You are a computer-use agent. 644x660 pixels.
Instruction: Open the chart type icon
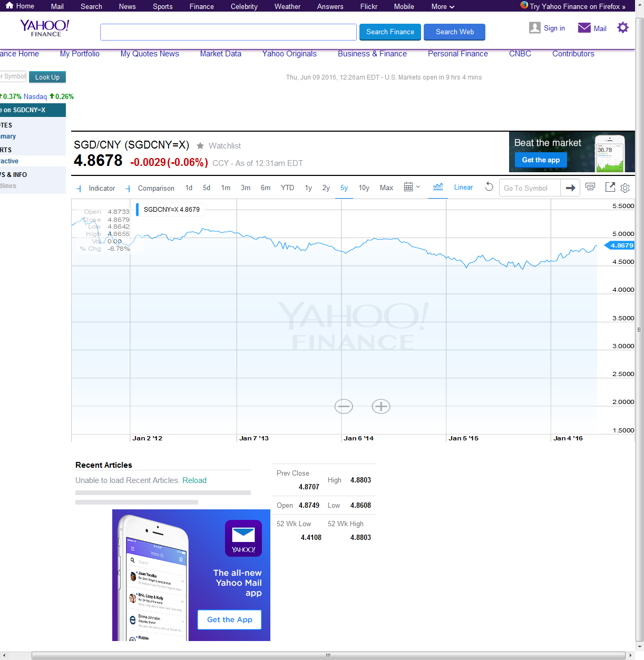tap(437, 187)
